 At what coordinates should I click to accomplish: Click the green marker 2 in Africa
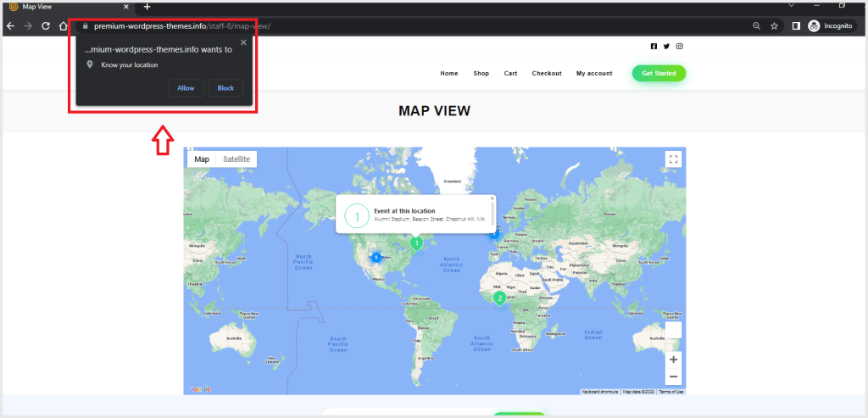499,298
